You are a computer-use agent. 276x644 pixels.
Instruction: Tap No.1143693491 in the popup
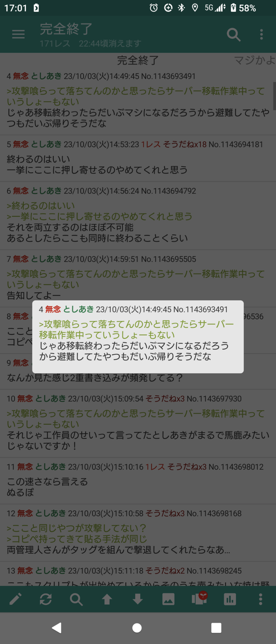[201, 309]
